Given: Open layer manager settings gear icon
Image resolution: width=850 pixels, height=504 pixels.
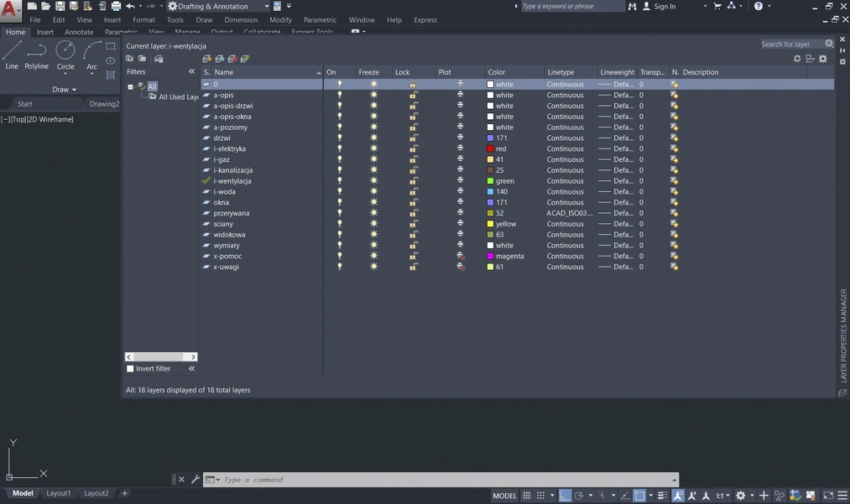Looking at the screenshot, I should [823, 59].
